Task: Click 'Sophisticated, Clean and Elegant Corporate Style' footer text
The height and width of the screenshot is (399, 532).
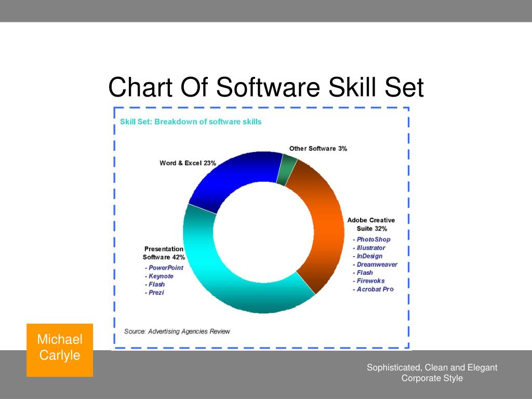Action: [432, 373]
